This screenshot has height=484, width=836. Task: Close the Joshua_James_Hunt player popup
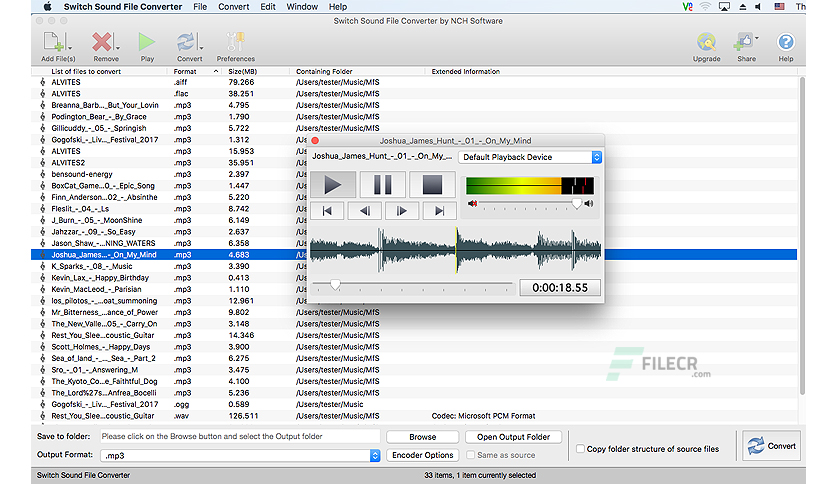315,141
